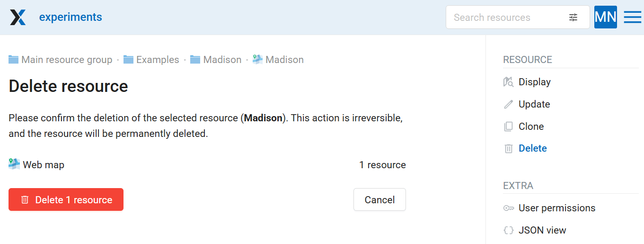Click the JSON view braces icon
The image size is (644, 244).
coord(508,230)
